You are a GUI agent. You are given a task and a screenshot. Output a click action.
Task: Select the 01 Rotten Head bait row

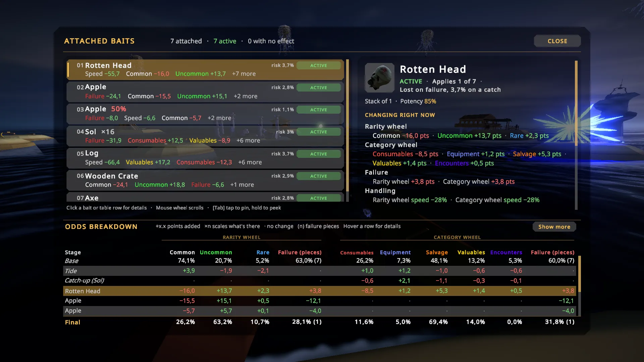(x=205, y=70)
